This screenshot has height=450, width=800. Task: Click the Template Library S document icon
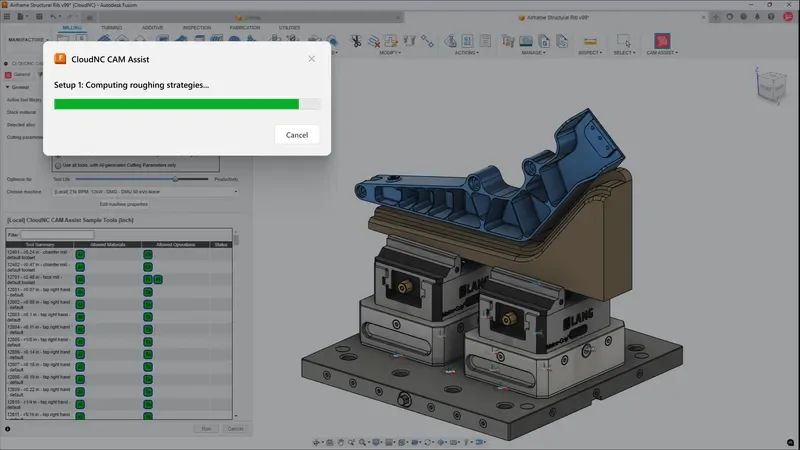562,41
